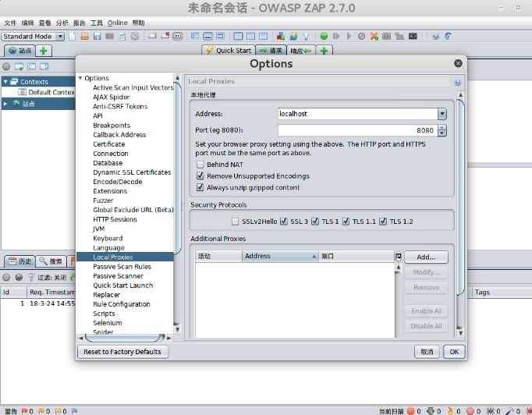Click the Persist Session floppy-disk icon
The height and width of the screenshot is (415, 532).
(x=97, y=36)
